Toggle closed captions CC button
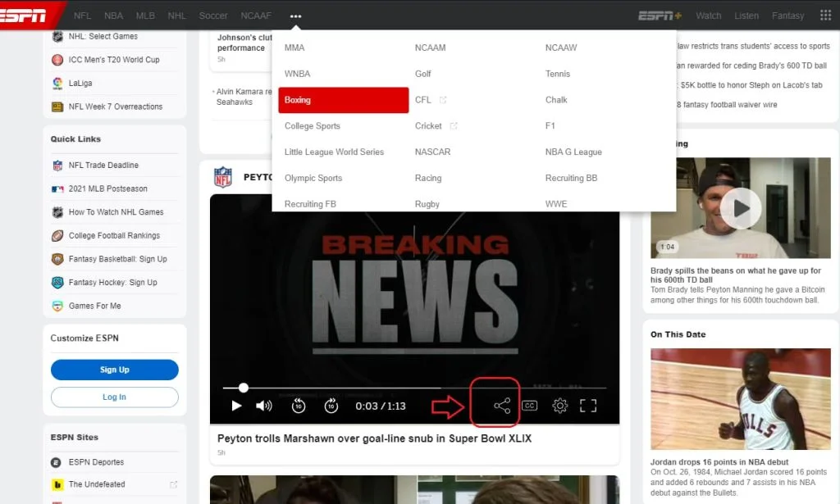 pyautogui.click(x=529, y=406)
